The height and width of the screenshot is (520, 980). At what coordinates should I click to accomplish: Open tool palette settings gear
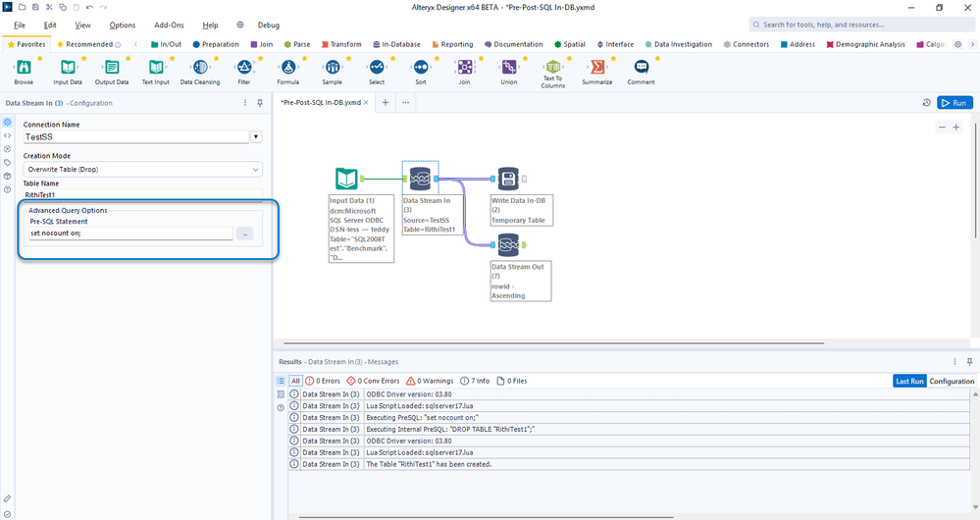click(x=957, y=44)
